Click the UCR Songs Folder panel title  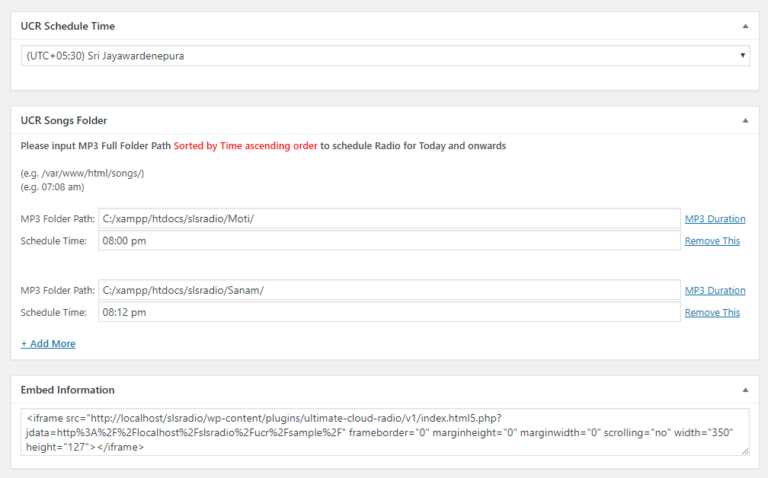tap(64, 120)
